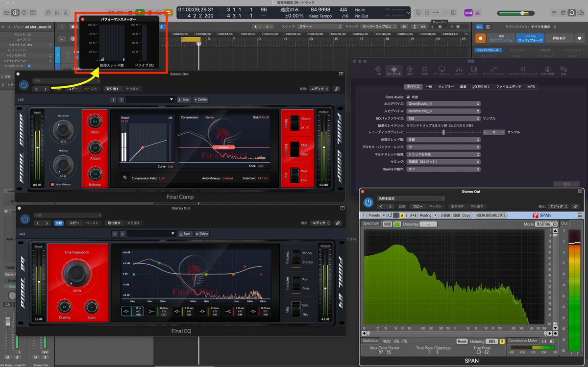Switch to ファイルエディタ tab in settings
Image resolution: width=588 pixels, height=367 pixels.
508,86
